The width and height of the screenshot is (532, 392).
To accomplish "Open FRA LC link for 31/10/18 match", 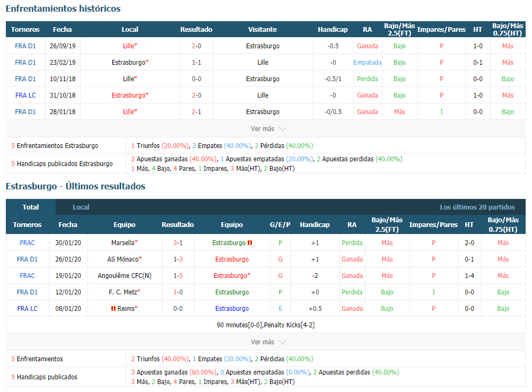I will coord(25,95).
